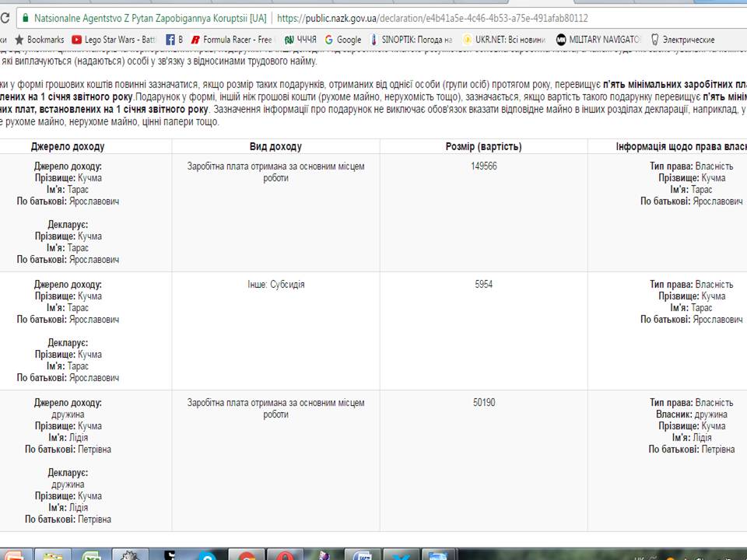Click the Розмір (вартість) column header
Image resolution: width=747 pixels, height=560 pixels.
coord(483,147)
